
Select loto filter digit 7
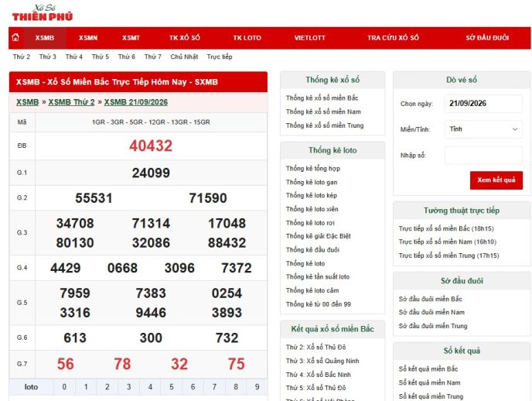point(214,387)
